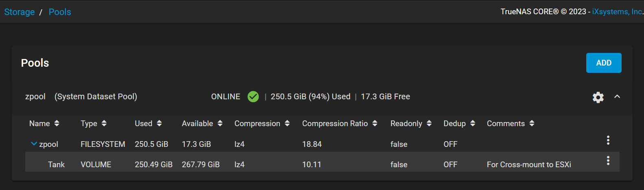Select the Tank volume row
644x190 pixels.
[x=322, y=162]
